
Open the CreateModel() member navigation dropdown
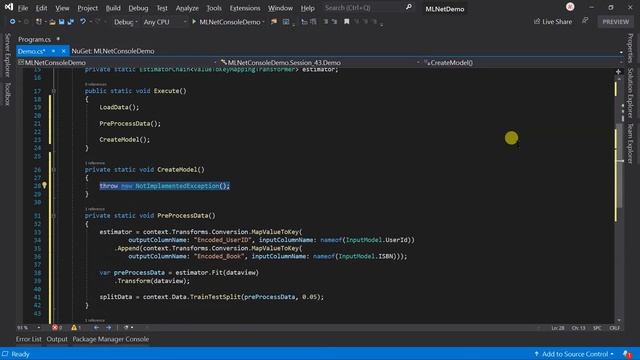coord(522,62)
